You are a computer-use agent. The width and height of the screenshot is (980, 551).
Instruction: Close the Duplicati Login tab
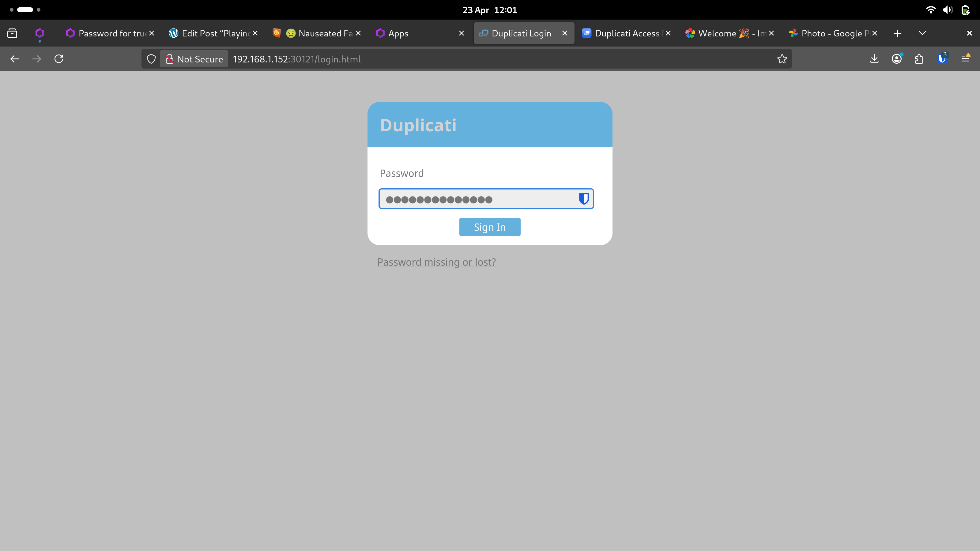(x=564, y=33)
